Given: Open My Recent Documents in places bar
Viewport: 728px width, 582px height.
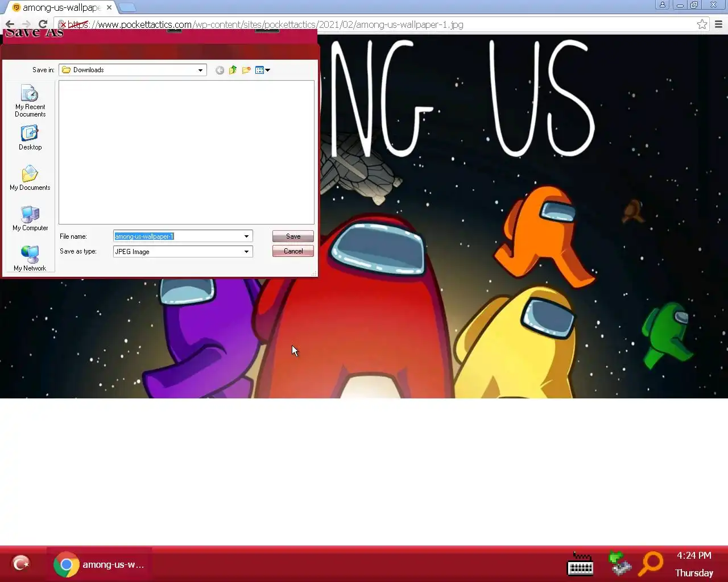Looking at the screenshot, I should point(30,101).
